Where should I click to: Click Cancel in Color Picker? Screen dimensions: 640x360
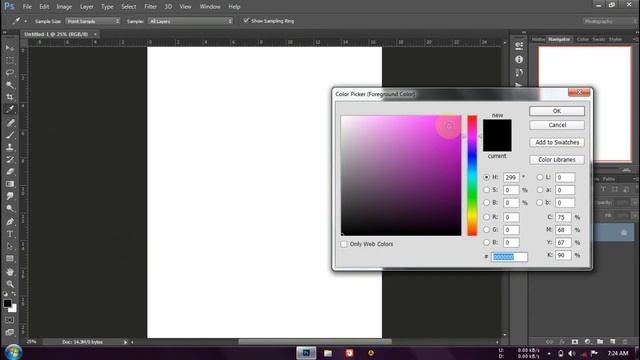tap(557, 125)
